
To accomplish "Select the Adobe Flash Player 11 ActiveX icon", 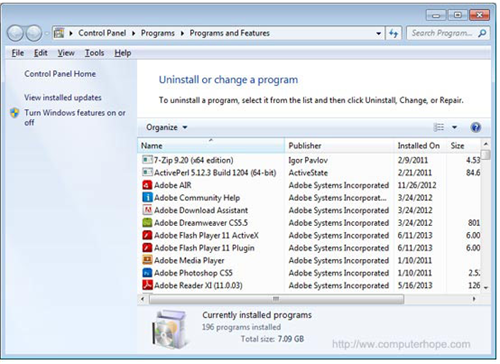I will (x=147, y=235).
